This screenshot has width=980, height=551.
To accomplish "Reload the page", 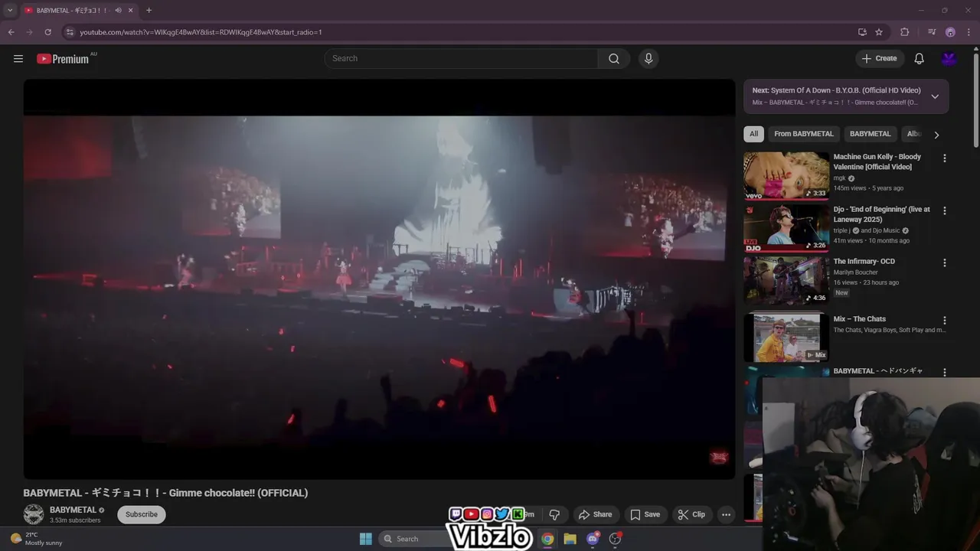I will click(47, 32).
